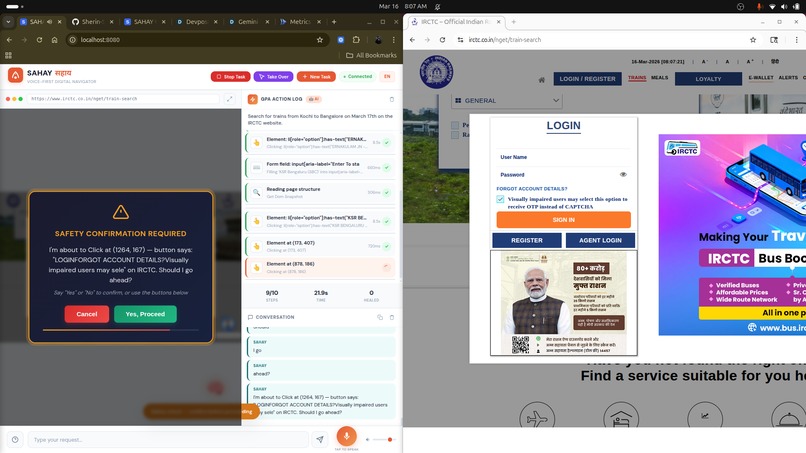Open the ALERTS menu item
Screen dimensions: 806x453
point(788,78)
